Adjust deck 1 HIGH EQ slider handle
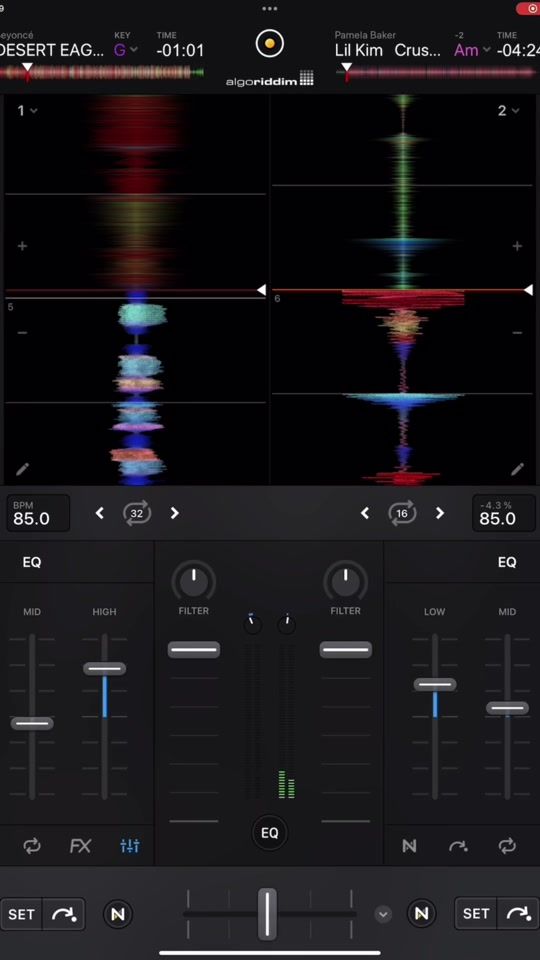540x960 pixels. pyautogui.click(x=105, y=669)
